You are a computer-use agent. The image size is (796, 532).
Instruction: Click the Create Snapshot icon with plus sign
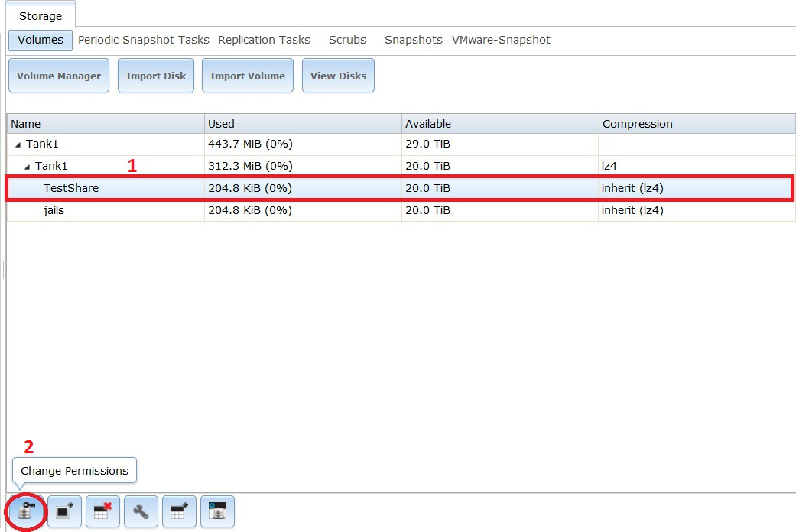pyautogui.click(x=64, y=512)
